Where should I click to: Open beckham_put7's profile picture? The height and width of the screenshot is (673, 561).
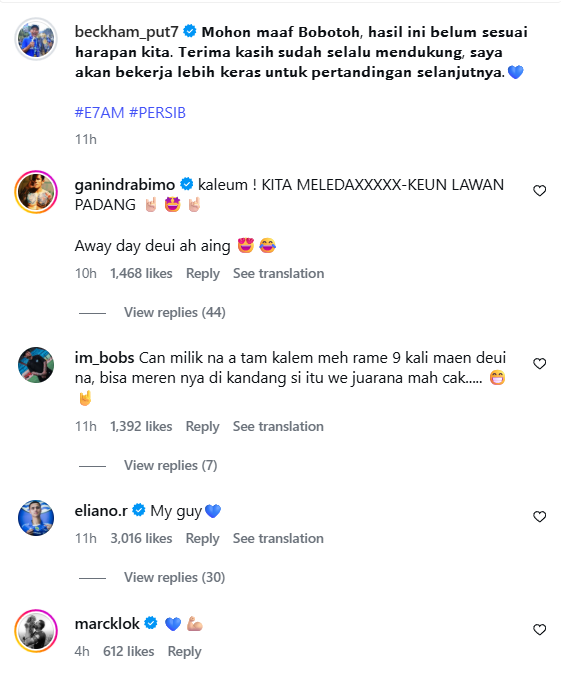click(x=36, y=39)
